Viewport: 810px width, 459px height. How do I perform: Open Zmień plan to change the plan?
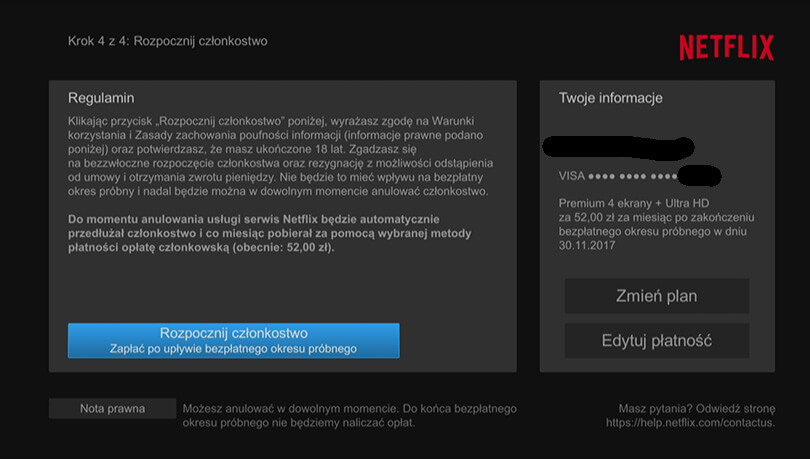point(656,296)
